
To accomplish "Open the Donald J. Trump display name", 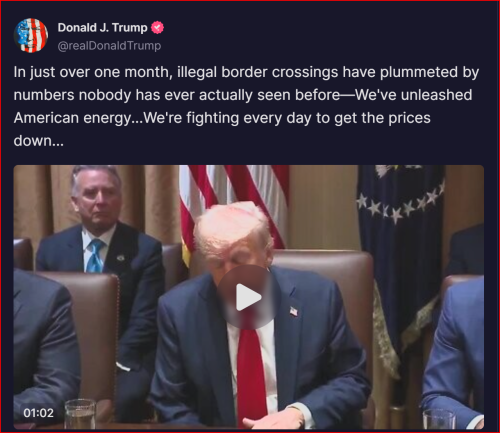I will click(x=102, y=28).
